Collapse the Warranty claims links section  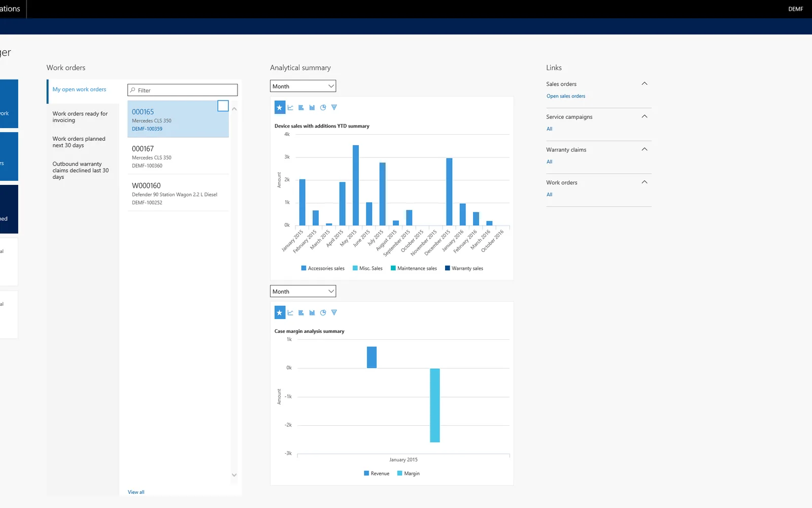point(645,149)
